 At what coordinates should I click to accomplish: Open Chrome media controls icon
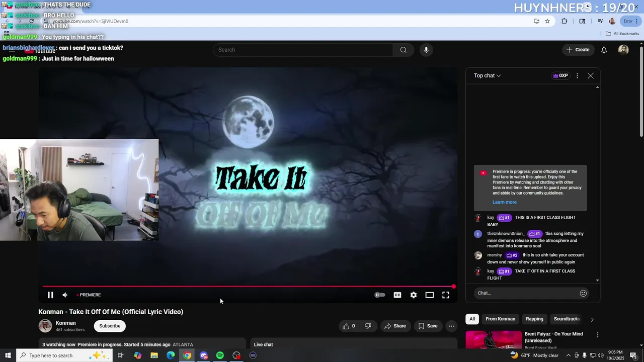(600, 21)
